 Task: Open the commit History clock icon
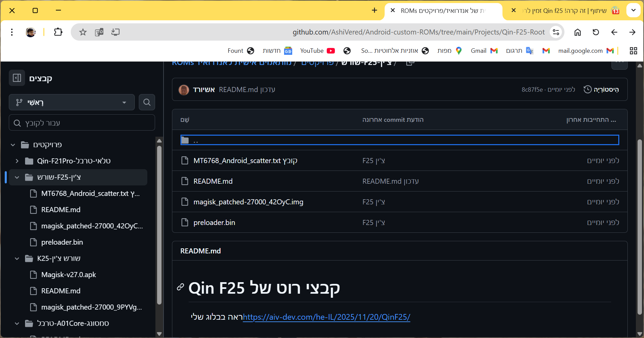[x=588, y=89]
